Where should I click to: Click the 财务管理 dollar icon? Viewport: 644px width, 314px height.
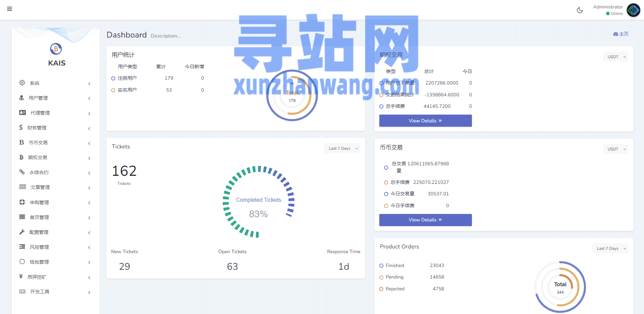coord(21,127)
